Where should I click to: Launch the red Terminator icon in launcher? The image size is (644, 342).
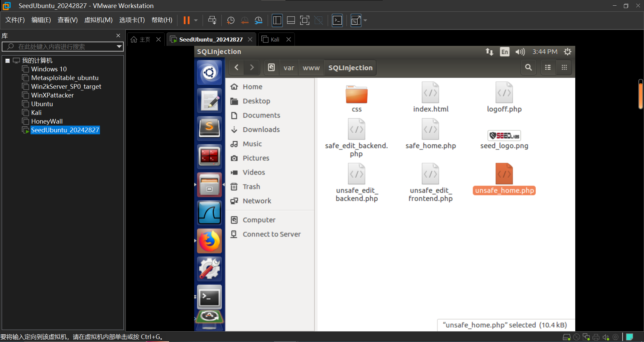tap(209, 156)
